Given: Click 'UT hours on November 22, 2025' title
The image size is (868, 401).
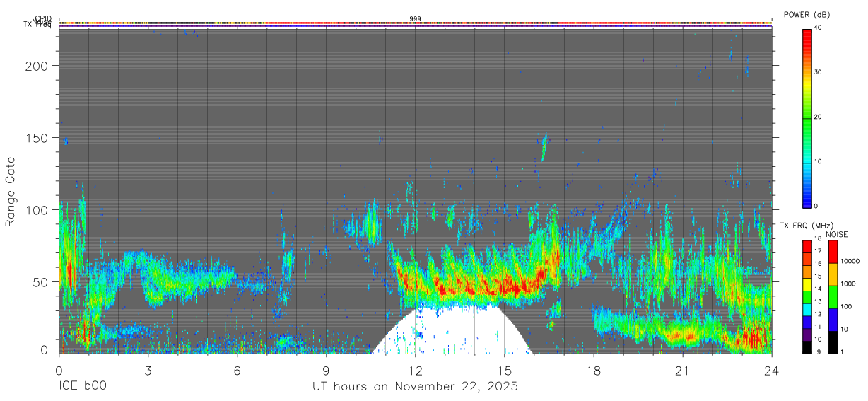Looking at the screenshot, I should 416,387.
